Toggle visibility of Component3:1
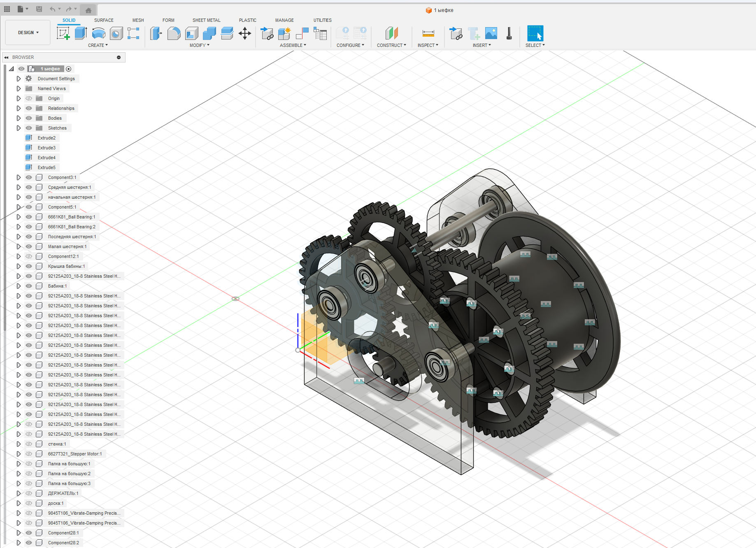Viewport: 756px width, 548px height. pos(29,177)
